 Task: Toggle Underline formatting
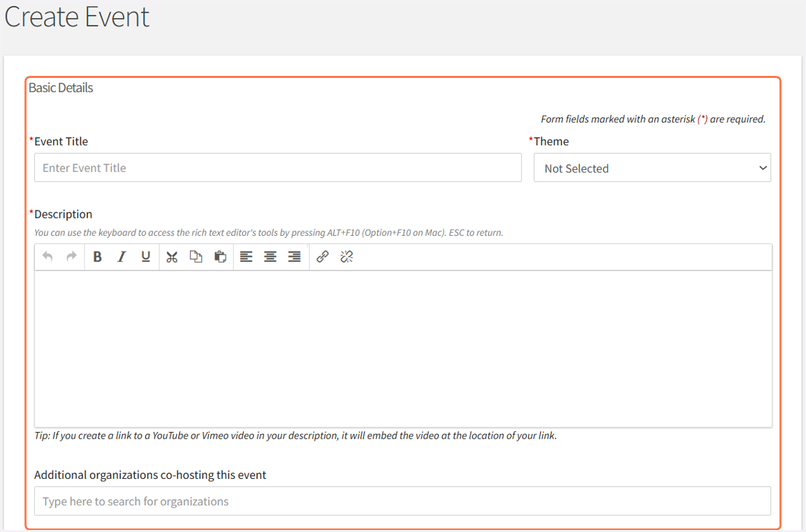coord(146,257)
